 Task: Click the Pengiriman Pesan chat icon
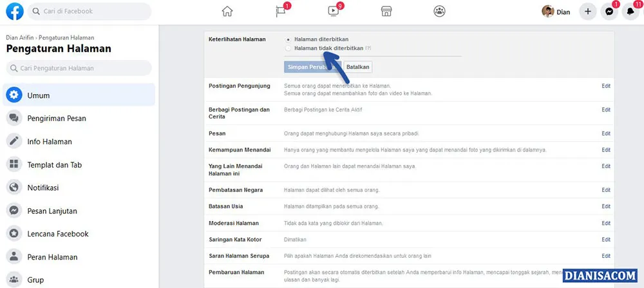[x=14, y=119]
